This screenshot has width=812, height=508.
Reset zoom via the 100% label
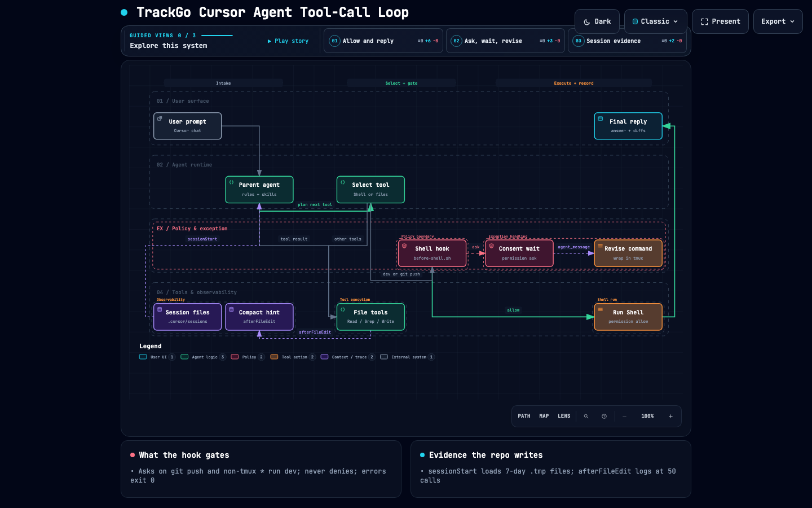[647, 417]
